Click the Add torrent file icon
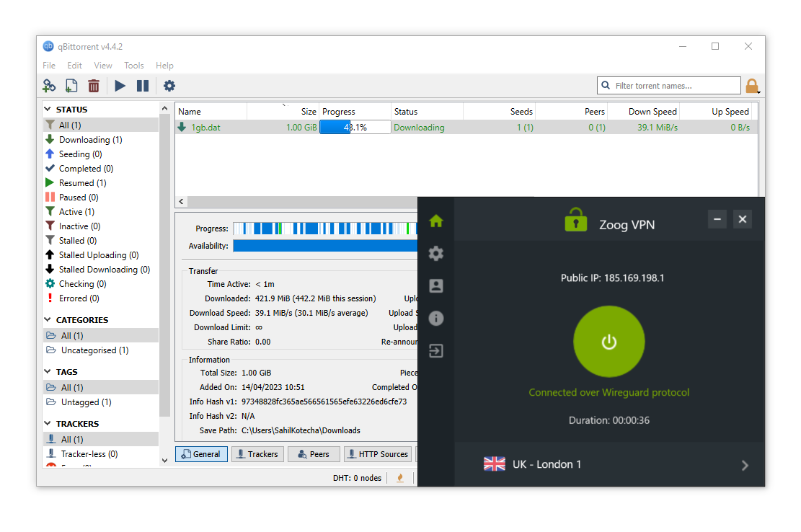 click(71, 86)
